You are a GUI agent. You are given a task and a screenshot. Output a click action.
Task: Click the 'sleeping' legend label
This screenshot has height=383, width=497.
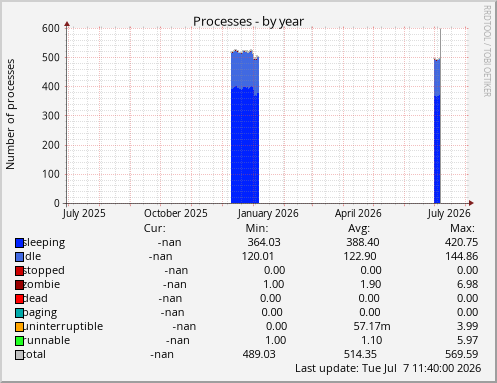[45, 243]
